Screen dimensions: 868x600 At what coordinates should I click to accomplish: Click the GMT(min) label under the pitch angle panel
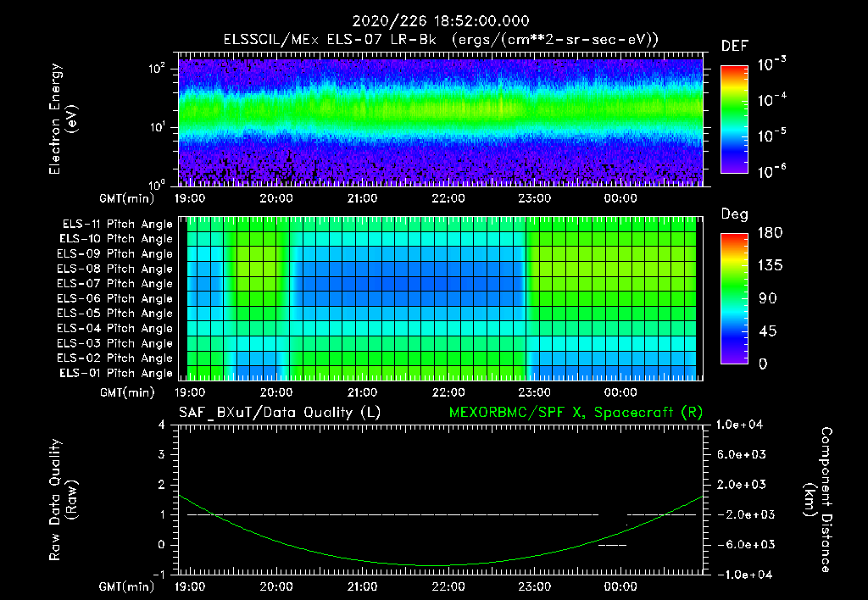[126, 393]
